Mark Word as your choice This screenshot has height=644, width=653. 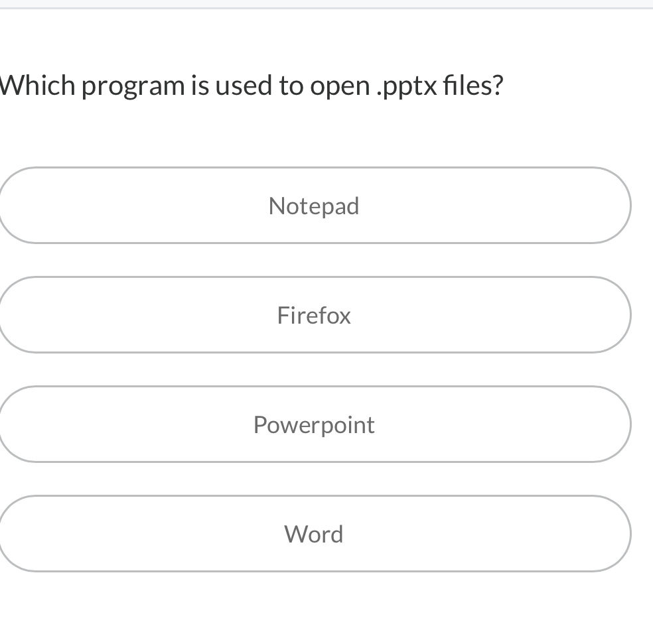(x=314, y=534)
